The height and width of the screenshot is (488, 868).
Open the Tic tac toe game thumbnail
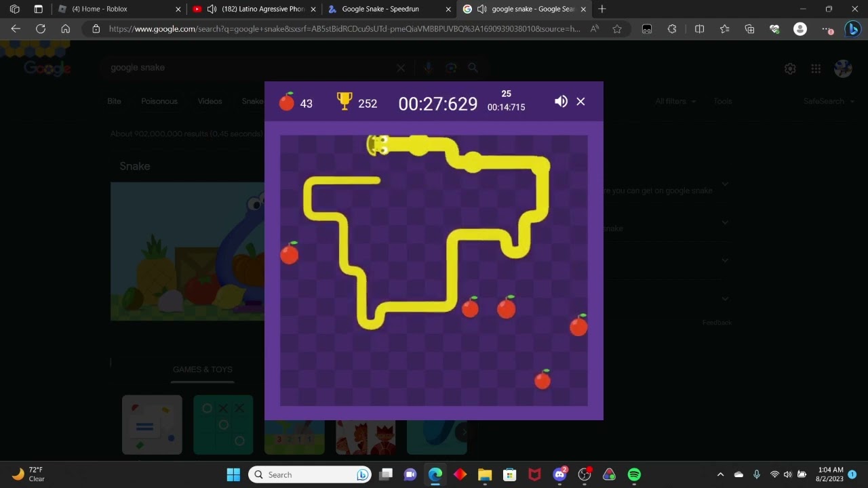(x=223, y=425)
